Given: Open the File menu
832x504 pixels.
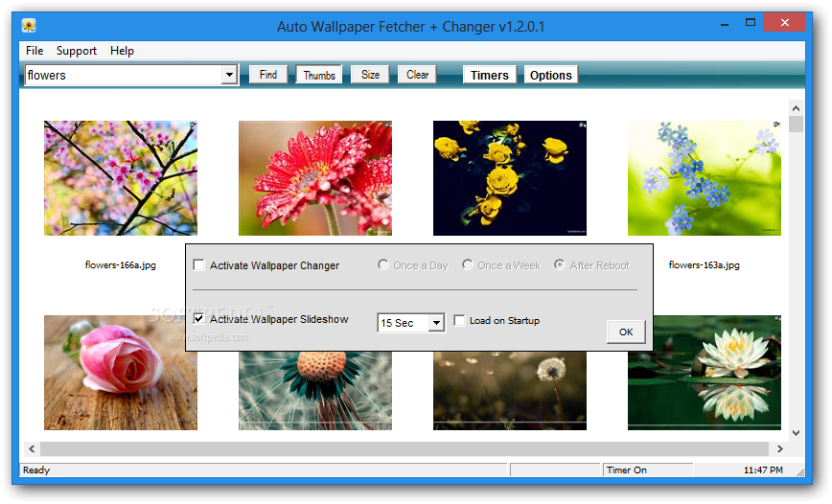Looking at the screenshot, I should (x=35, y=51).
